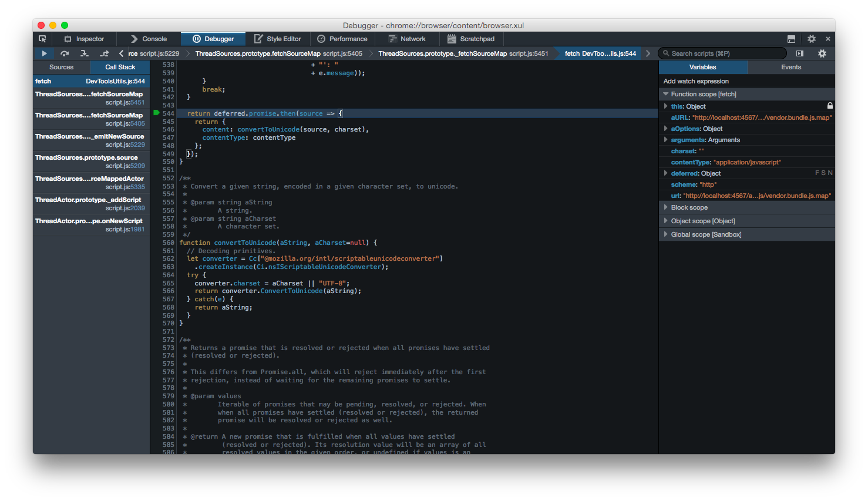Close the developer tools with X

coord(828,39)
